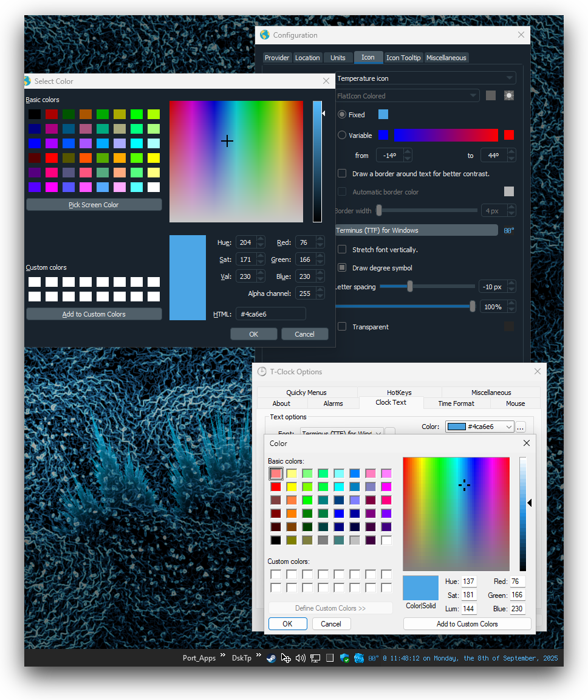
Task: Click the HTML #4ca6e6 field
Action: click(271, 314)
